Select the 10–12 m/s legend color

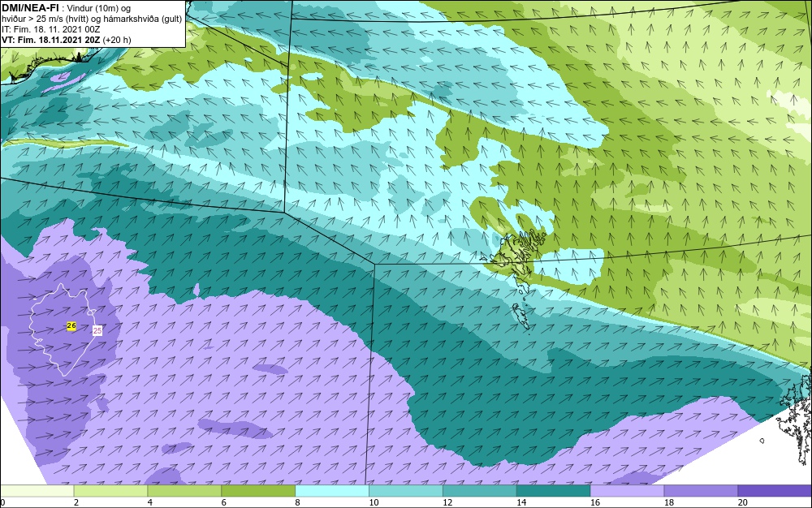coord(405,491)
